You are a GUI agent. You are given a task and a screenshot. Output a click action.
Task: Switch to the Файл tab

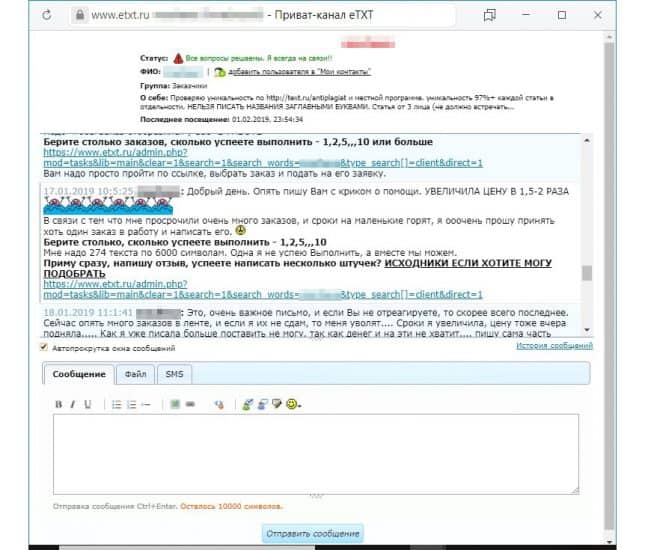click(135, 374)
